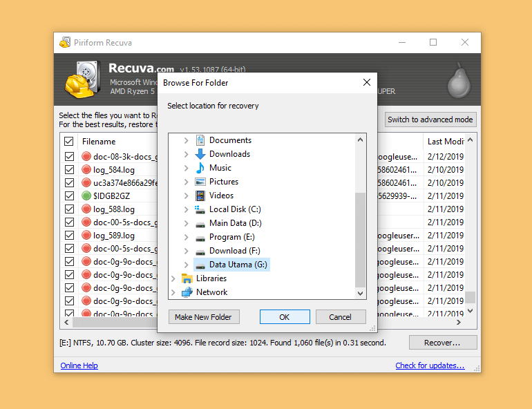This screenshot has height=409, width=532.
Task: Click the Recuva hard-hat drive logo
Action: (83, 79)
